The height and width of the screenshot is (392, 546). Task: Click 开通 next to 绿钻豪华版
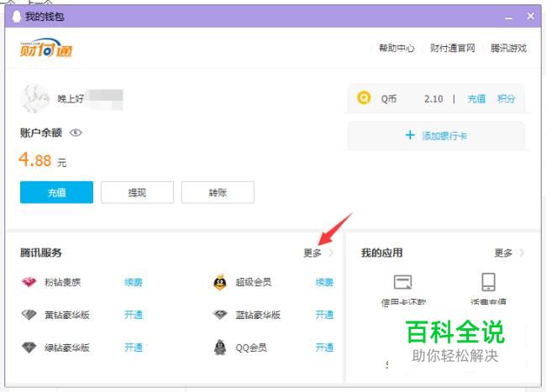tap(134, 348)
